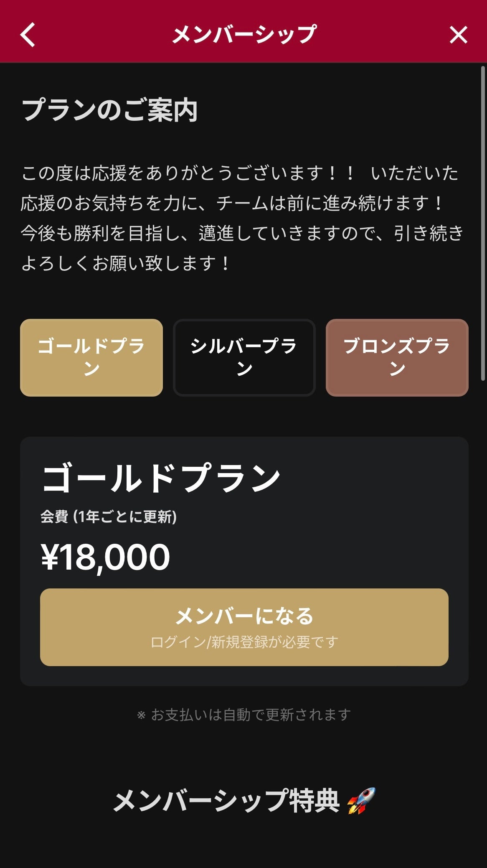Screen dimensions: 487x868
Task: Tap the ※ symbol before the payment note
Action: [141, 715]
